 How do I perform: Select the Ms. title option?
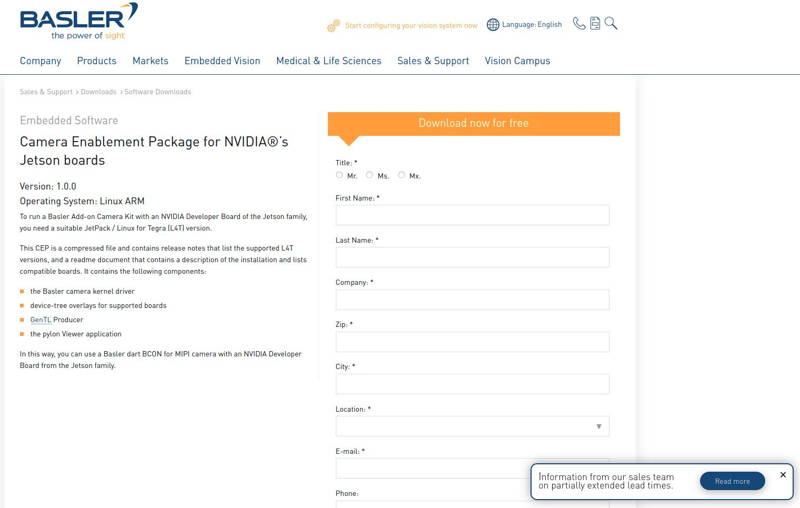(369, 175)
